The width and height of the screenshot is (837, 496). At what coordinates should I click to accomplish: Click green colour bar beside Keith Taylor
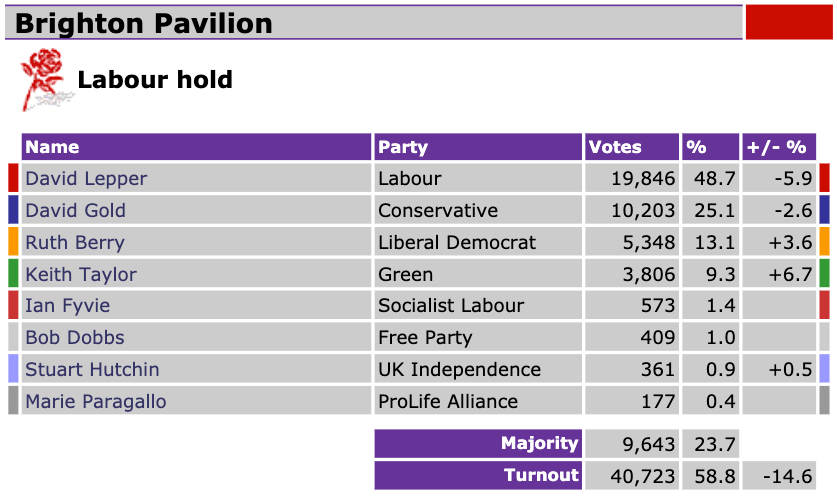[13, 275]
